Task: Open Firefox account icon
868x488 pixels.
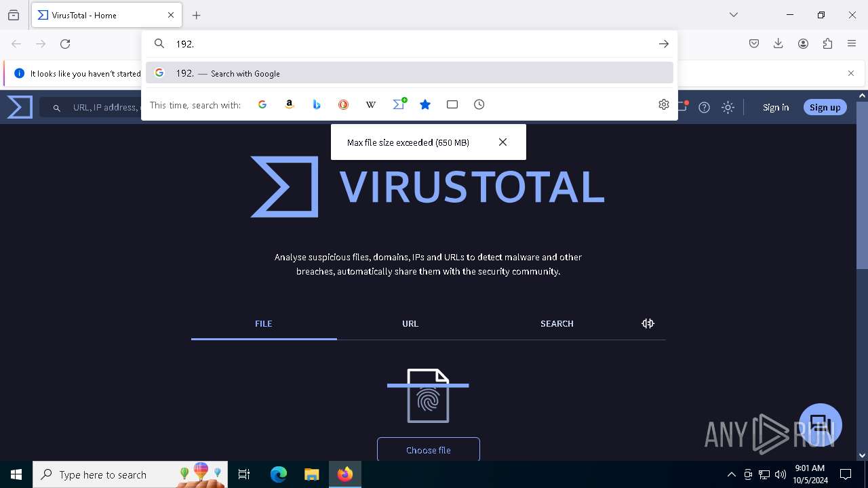Action: pyautogui.click(x=803, y=43)
